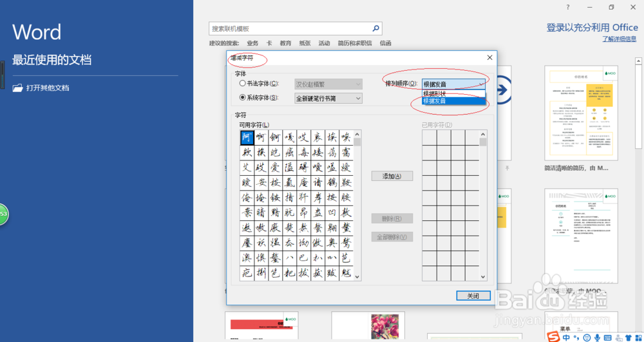Select the 岸 character in available characters

pyautogui.click(x=318, y=198)
